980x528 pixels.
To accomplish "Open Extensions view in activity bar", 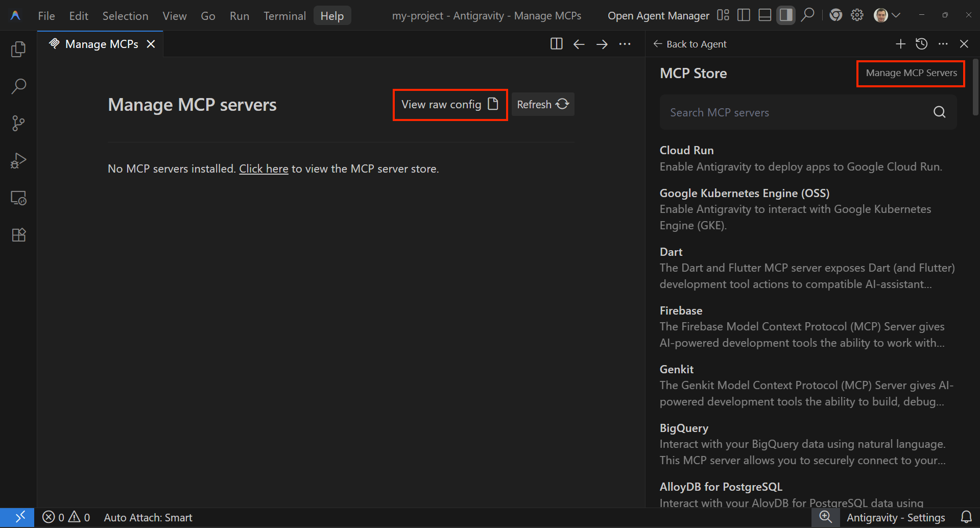I will pyautogui.click(x=18, y=235).
